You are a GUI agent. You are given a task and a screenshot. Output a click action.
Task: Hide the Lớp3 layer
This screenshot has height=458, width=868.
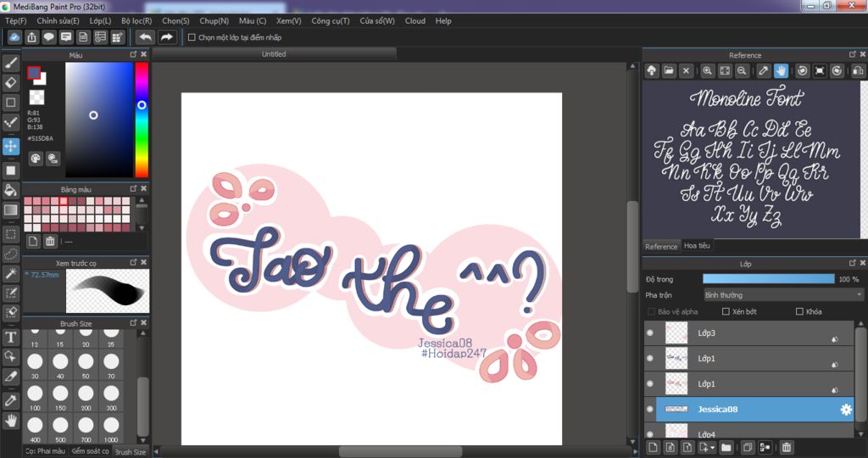tap(650, 332)
